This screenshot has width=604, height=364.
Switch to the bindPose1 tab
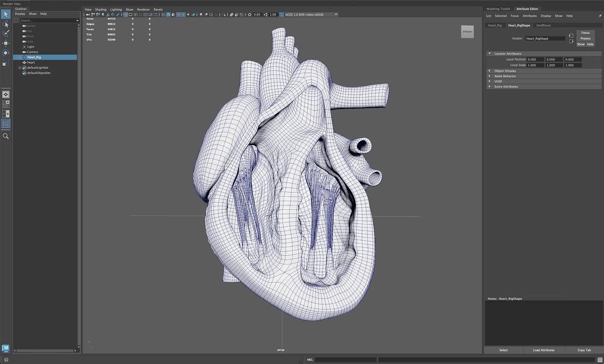544,25
